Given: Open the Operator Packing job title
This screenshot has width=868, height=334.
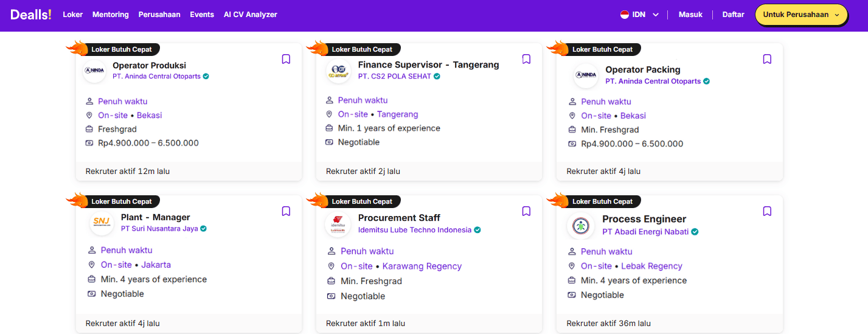Looking at the screenshot, I should coord(642,69).
